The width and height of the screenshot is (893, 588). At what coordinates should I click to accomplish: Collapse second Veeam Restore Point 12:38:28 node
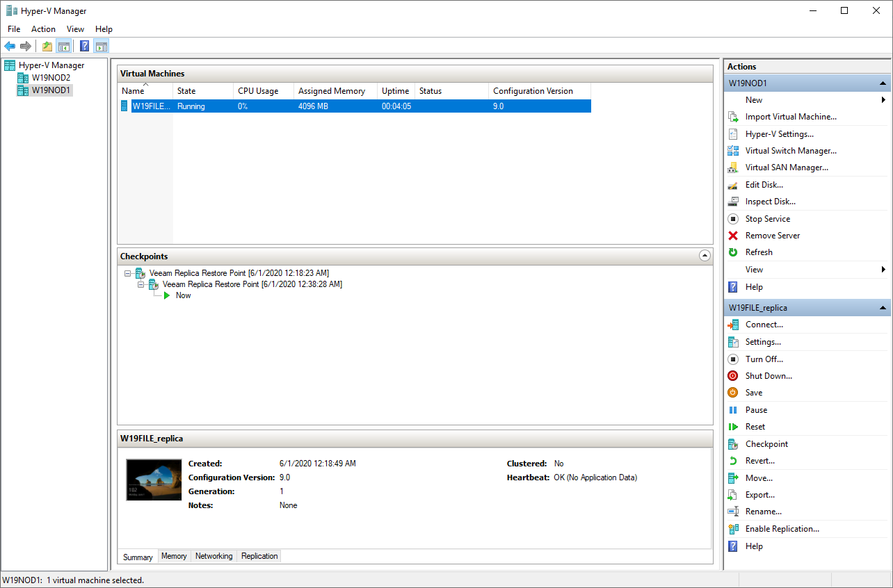click(x=140, y=284)
